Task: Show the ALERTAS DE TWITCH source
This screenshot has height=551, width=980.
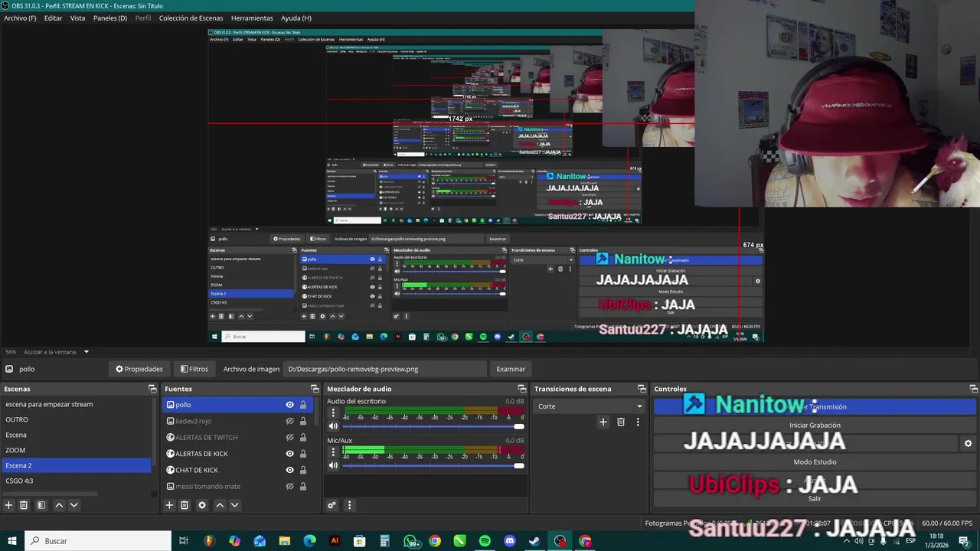Action: (x=289, y=438)
